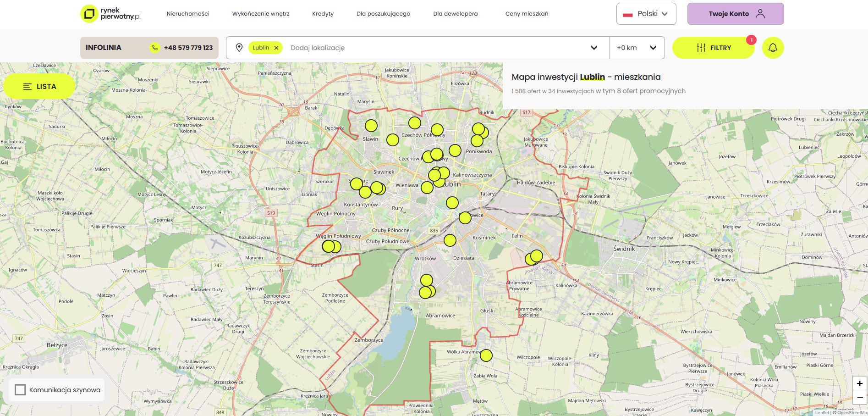Image resolution: width=868 pixels, height=416 pixels.
Task: Toggle the notification badge showing 1
Action: (x=752, y=40)
